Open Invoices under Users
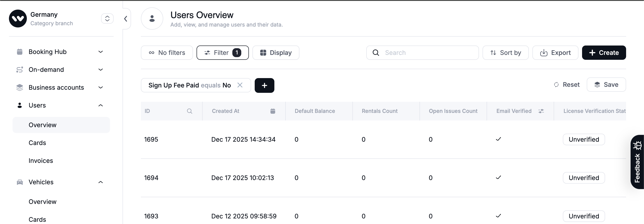The height and width of the screenshot is (224, 644). (x=41, y=161)
